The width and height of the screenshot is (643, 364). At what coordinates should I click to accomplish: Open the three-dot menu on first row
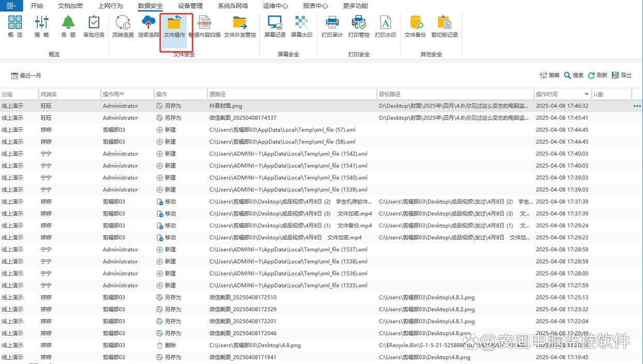click(x=637, y=106)
